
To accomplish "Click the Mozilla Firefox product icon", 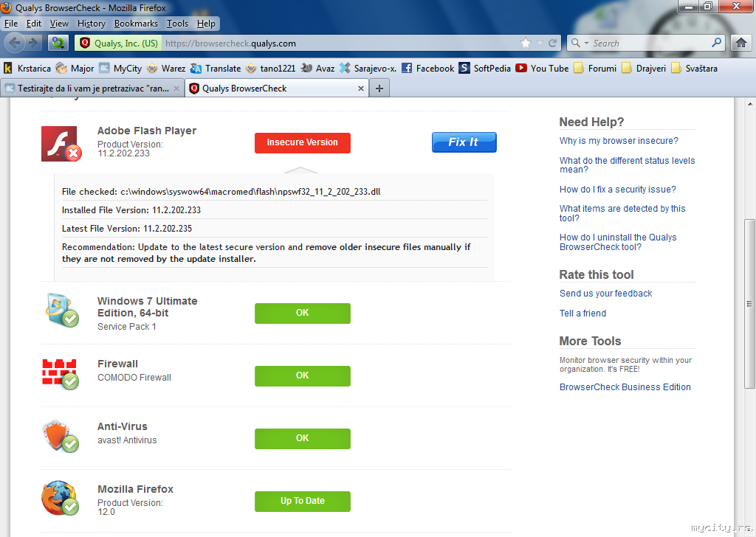I will click(x=60, y=498).
